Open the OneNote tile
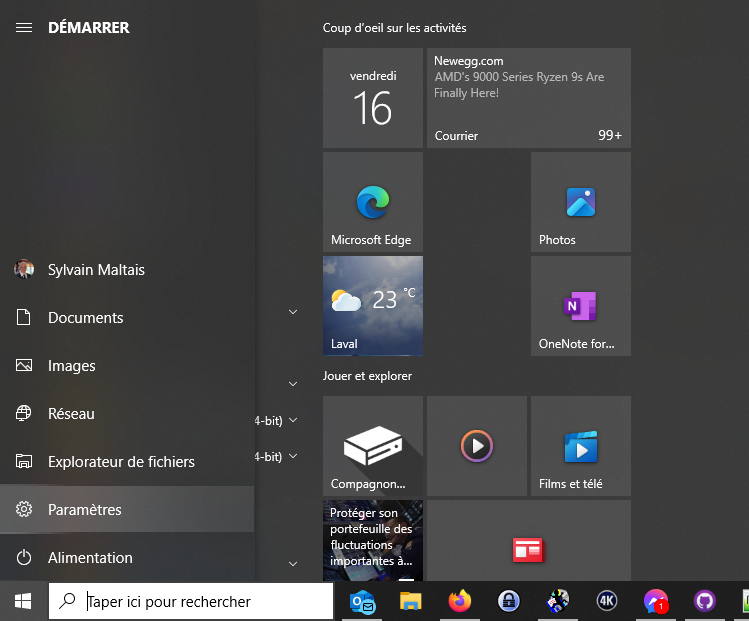Screen dimensions: 749x621 pyautogui.click(x=580, y=306)
